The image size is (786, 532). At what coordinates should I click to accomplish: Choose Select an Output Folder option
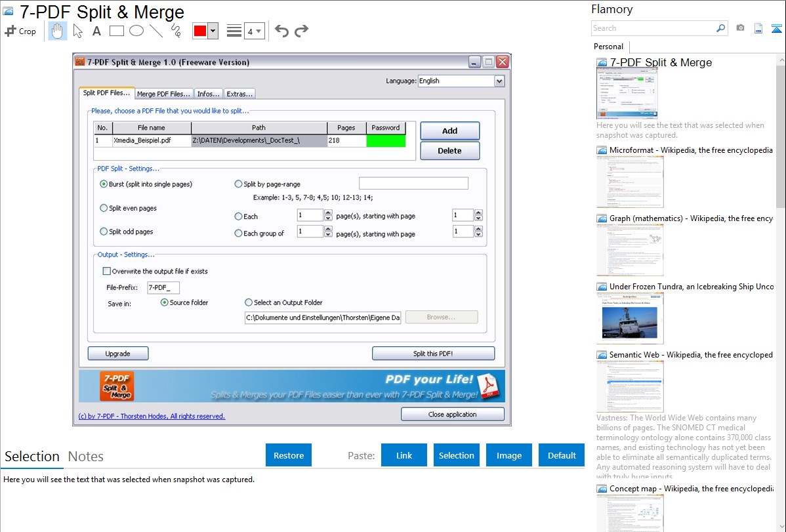(x=283, y=302)
